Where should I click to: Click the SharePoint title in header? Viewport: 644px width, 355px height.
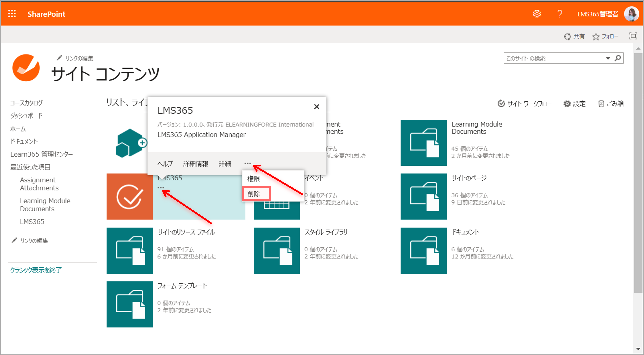[46, 14]
